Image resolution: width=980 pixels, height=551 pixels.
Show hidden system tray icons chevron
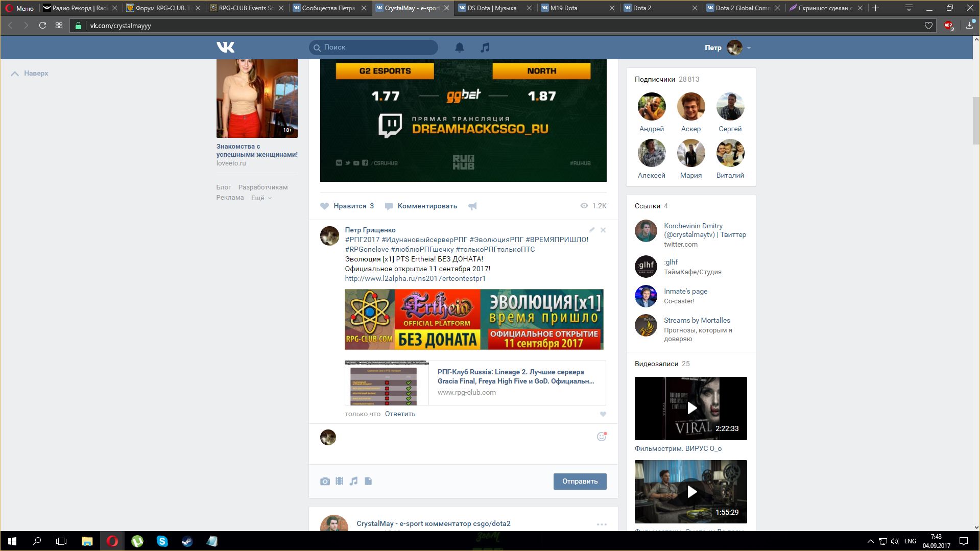pos(870,541)
